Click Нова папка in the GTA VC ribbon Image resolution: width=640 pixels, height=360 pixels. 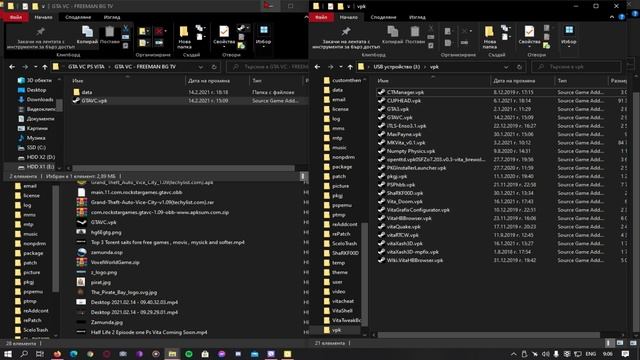click(x=184, y=37)
